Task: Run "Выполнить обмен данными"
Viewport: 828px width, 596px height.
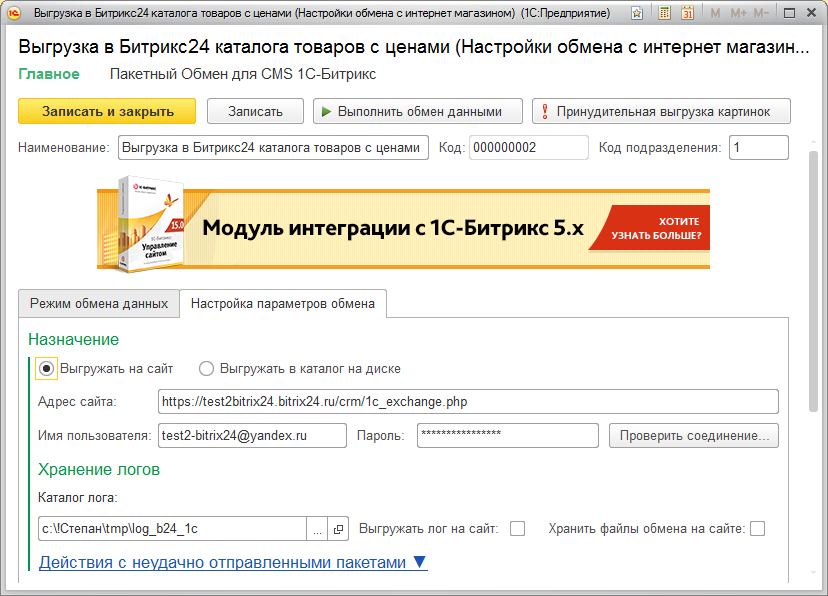Action: [x=418, y=111]
